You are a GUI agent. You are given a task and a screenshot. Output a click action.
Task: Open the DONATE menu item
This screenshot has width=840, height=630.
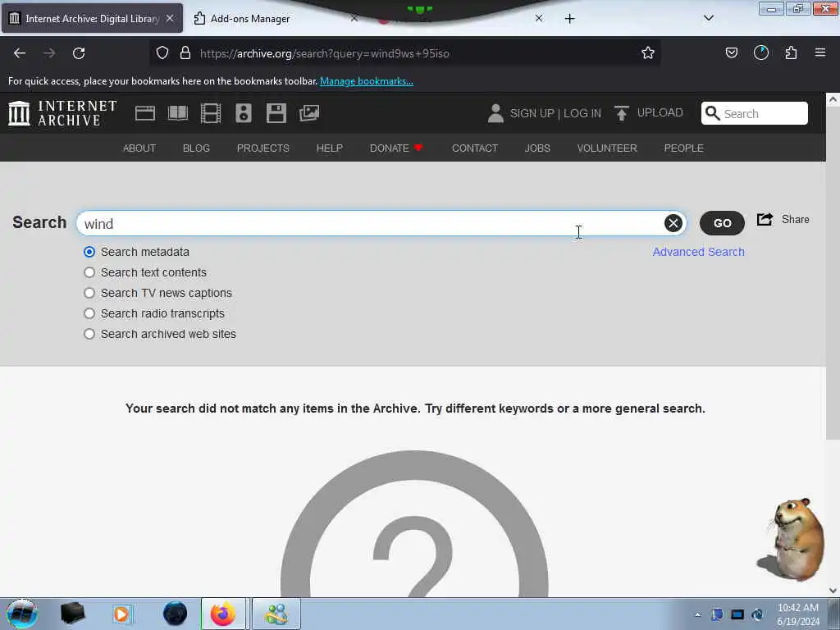coord(396,148)
